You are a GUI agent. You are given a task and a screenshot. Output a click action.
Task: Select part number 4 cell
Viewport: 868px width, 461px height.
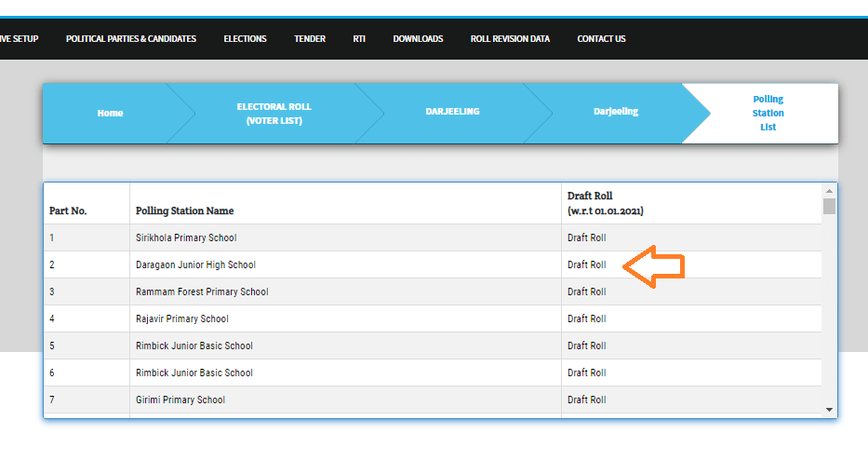click(x=87, y=319)
